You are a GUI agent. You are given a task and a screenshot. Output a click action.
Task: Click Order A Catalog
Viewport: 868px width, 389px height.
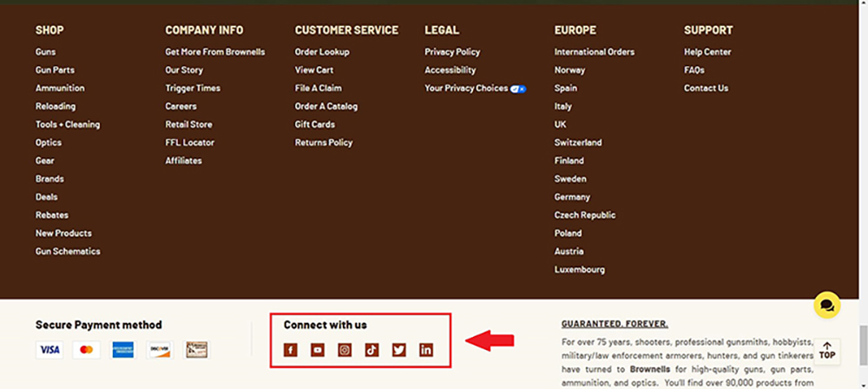326,107
